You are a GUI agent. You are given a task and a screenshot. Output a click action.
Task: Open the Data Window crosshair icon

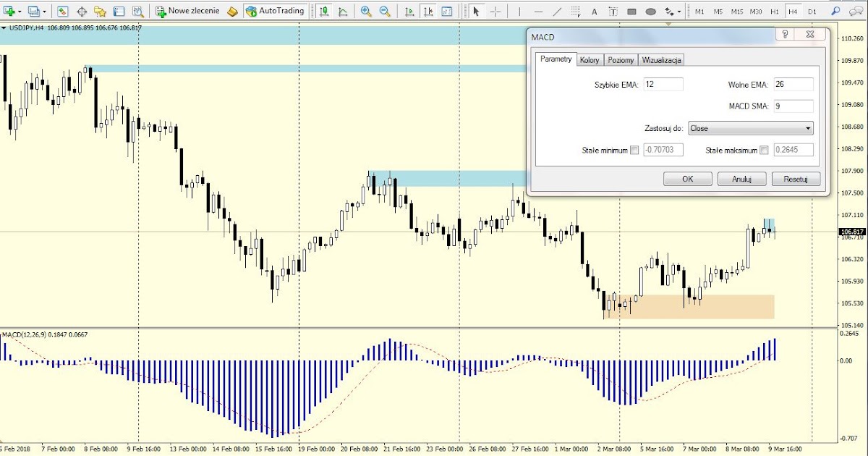(x=82, y=12)
